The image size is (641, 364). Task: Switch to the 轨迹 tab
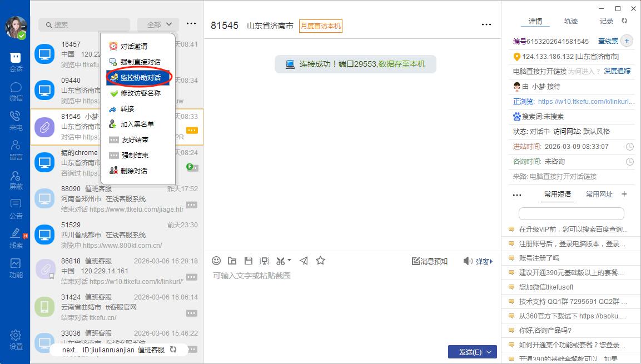[571, 21]
